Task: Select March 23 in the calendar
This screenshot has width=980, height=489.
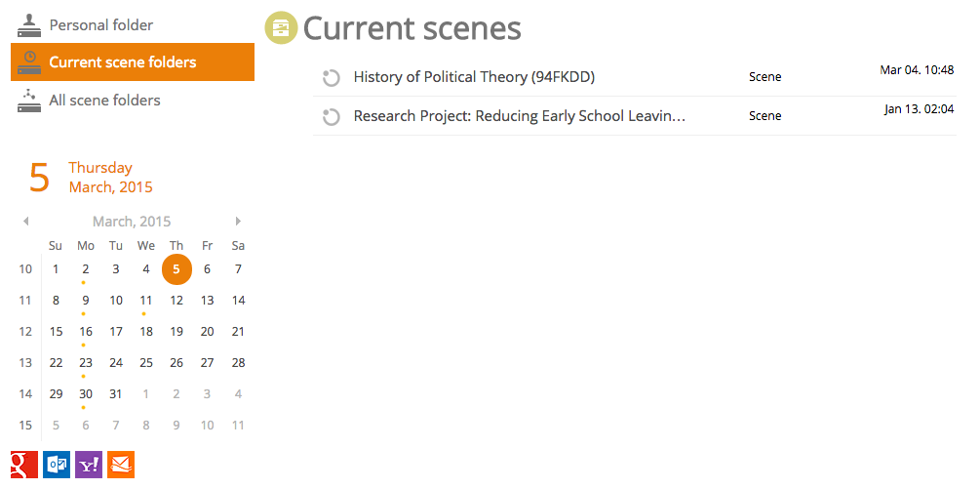Action: coord(86,363)
